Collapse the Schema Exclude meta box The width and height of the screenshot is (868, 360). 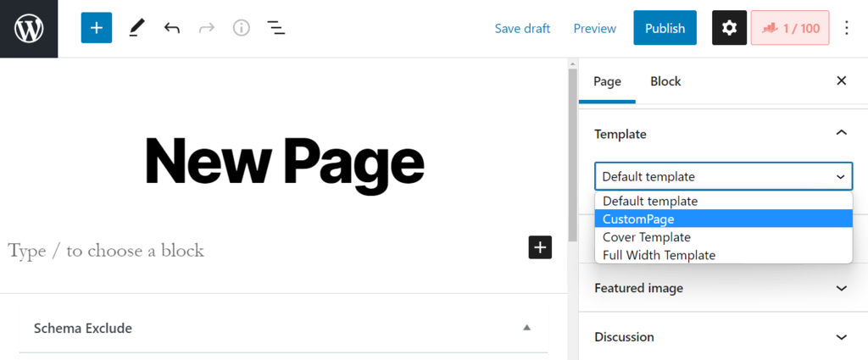[x=526, y=328]
